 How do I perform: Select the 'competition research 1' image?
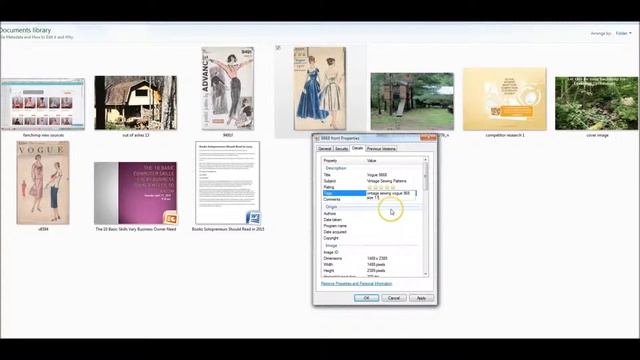[x=504, y=99]
